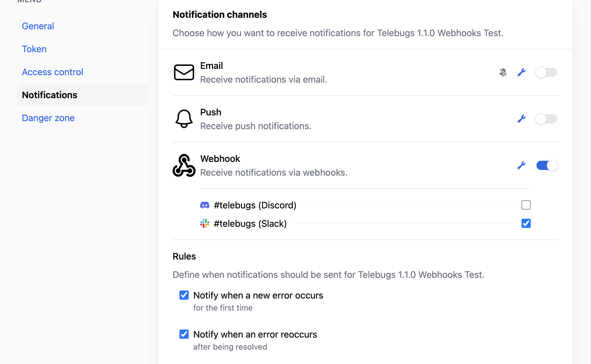
Task: Open Push settings via the wrench icon
Action: (522, 119)
